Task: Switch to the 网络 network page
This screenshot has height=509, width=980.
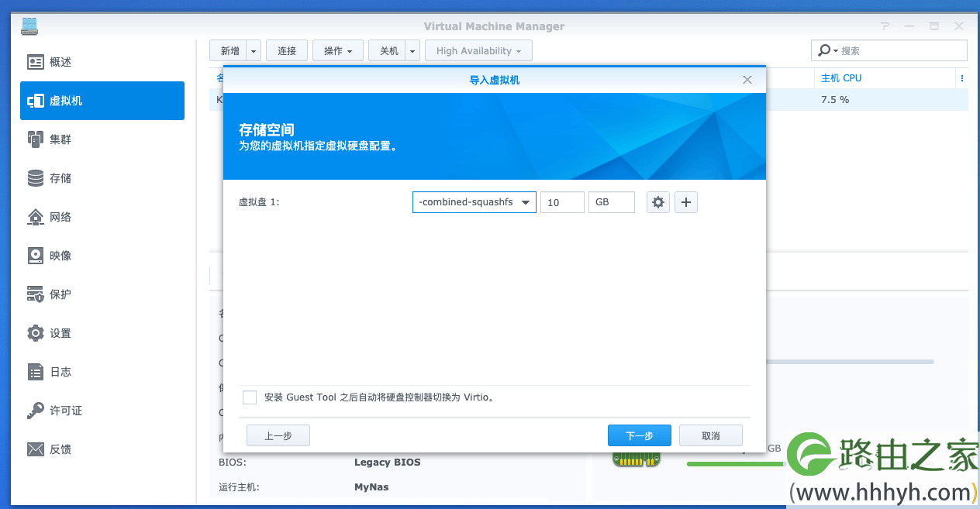Action: click(102, 217)
